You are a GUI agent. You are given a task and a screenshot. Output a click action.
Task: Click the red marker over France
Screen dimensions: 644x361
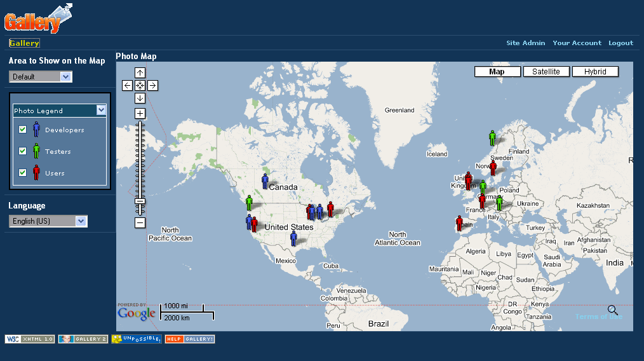(482, 201)
